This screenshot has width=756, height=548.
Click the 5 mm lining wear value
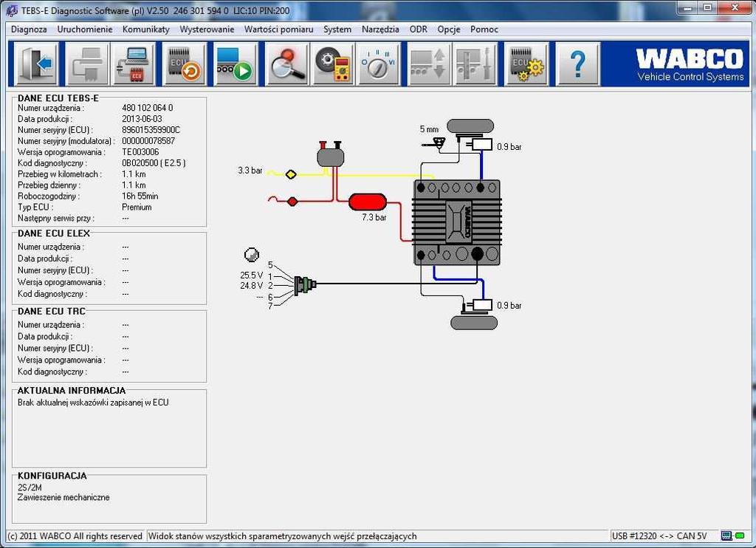tap(429, 129)
